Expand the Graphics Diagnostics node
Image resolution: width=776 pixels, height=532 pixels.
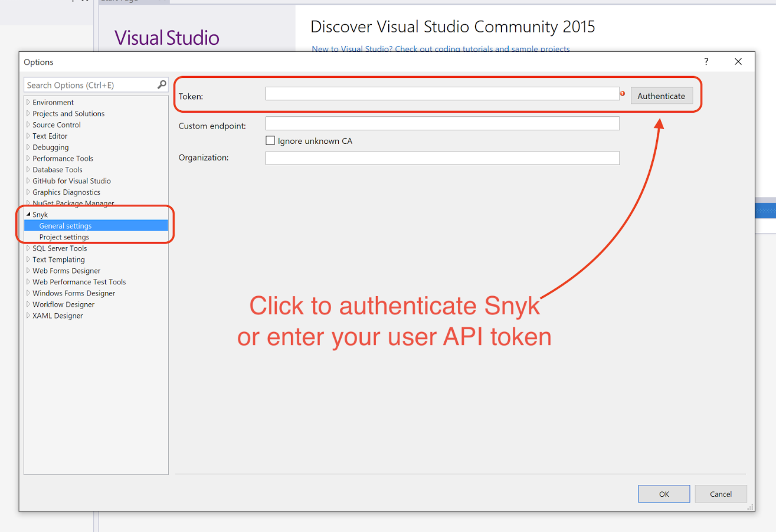(28, 192)
